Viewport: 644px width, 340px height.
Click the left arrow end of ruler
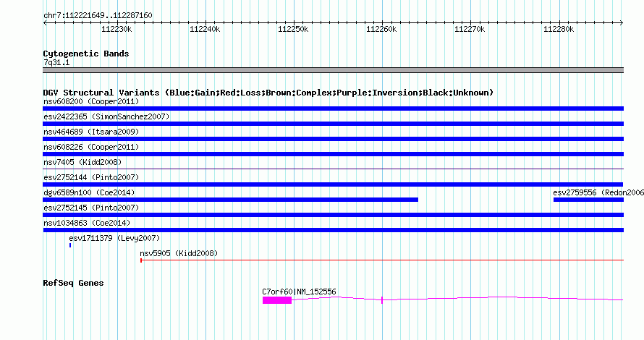[45, 23]
